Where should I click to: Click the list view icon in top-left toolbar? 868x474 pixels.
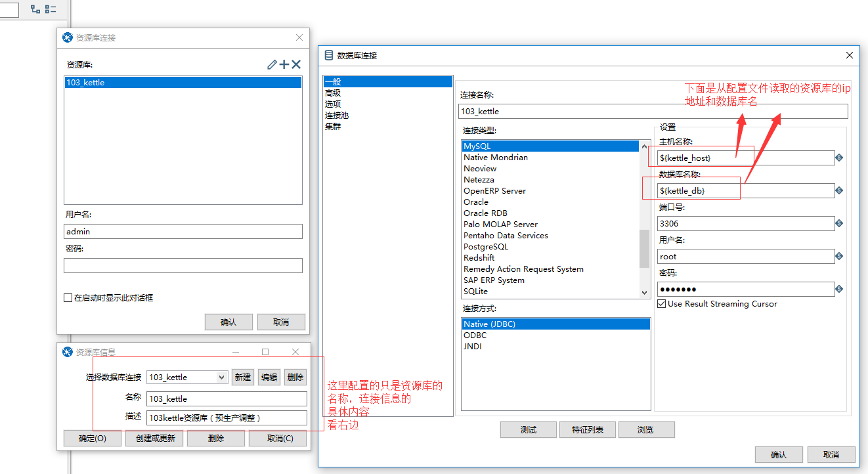pyautogui.click(x=51, y=9)
